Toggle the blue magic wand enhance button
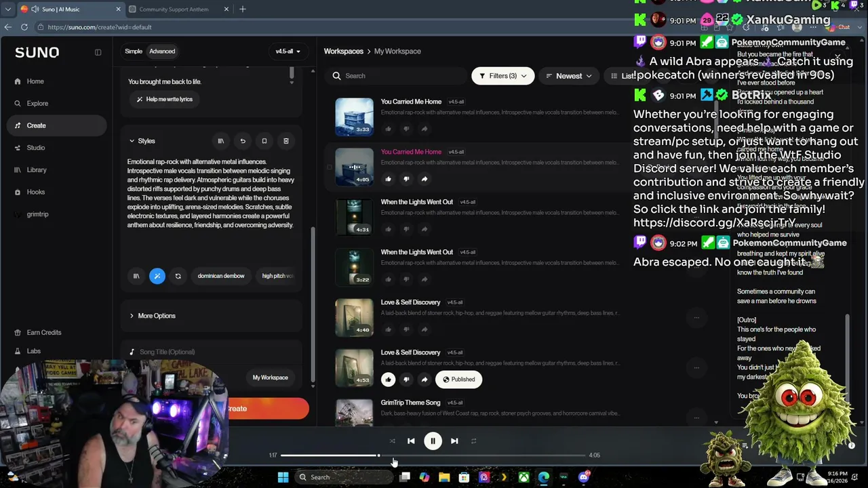The width and height of the screenshot is (868, 488). (x=157, y=276)
